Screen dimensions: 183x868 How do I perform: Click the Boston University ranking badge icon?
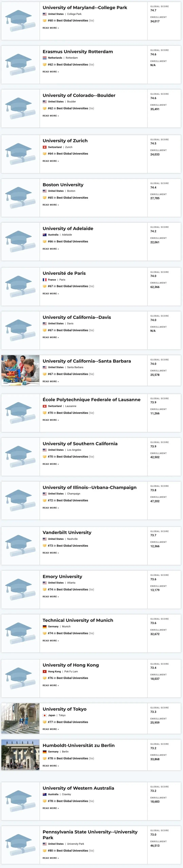pos(44,198)
